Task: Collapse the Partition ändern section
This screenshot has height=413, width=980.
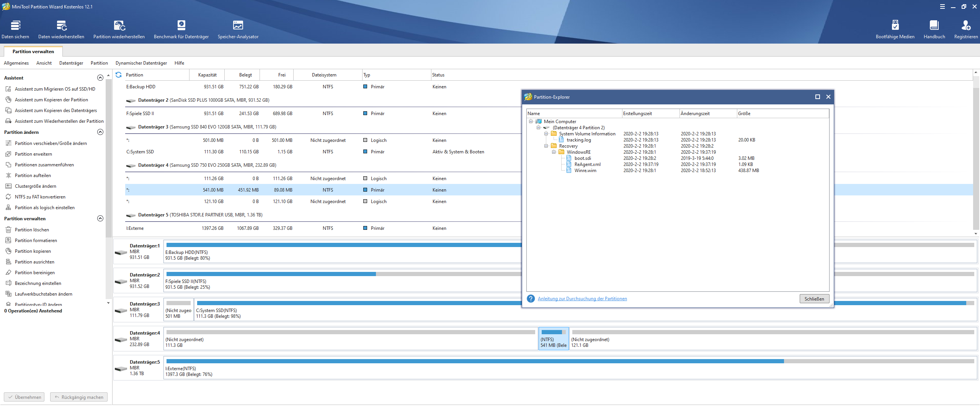Action: [x=100, y=132]
